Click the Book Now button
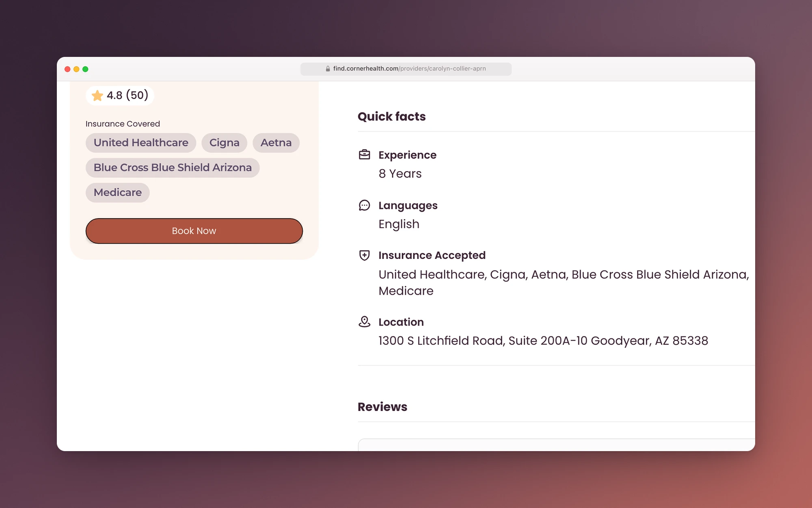The width and height of the screenshot is (812, 508). 194,231
